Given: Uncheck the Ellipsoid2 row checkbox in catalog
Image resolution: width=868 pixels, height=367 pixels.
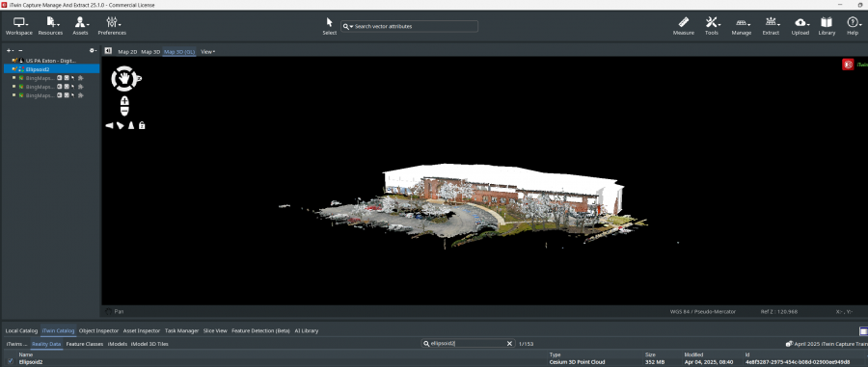Looking at the screenshot, I should (11, 362).
